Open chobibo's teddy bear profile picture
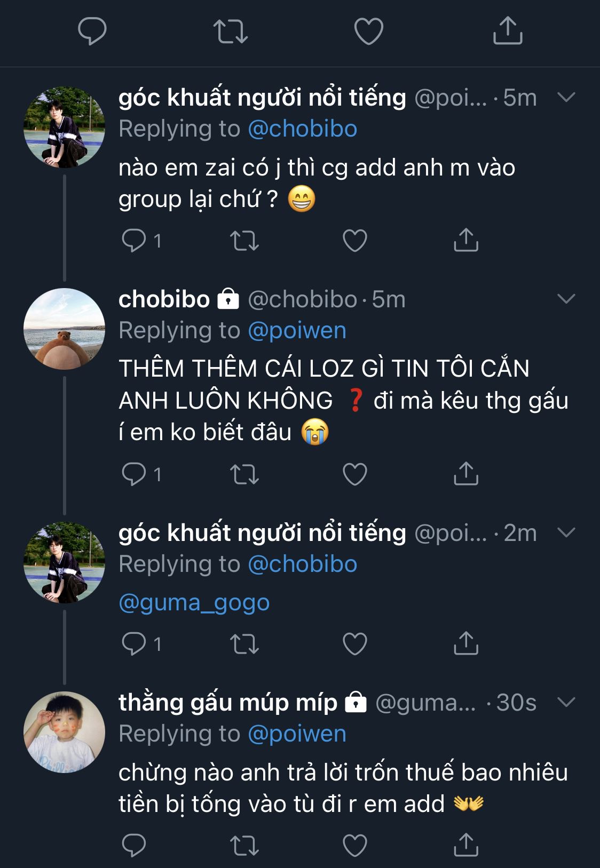600x868 pixels. [64, 329]
